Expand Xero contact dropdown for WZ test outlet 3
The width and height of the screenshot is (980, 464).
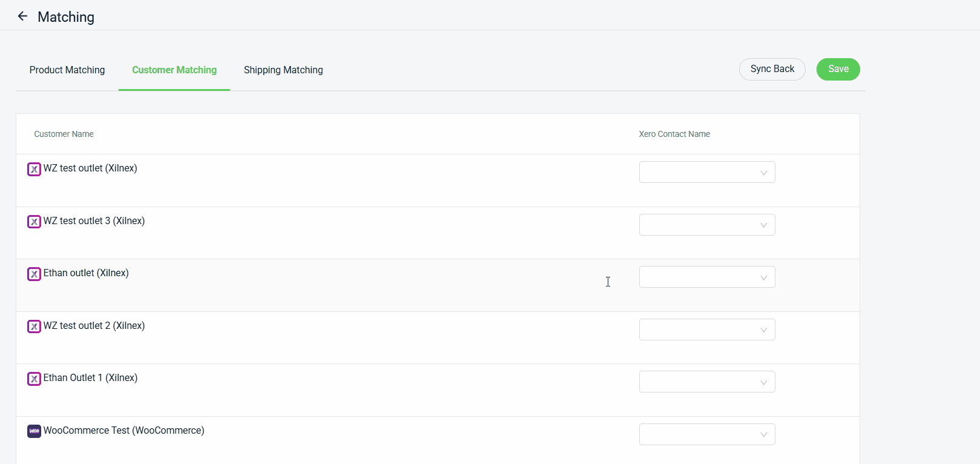(x=706, y=225)
